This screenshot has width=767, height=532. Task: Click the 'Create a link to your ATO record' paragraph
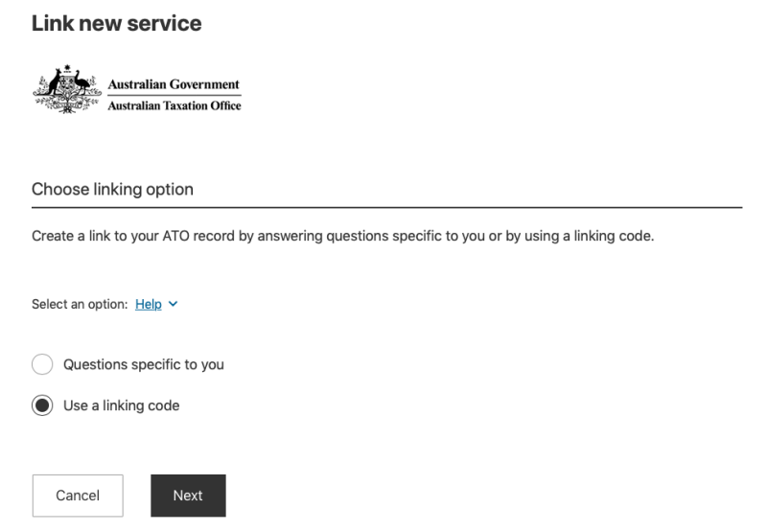pos(343,236)
